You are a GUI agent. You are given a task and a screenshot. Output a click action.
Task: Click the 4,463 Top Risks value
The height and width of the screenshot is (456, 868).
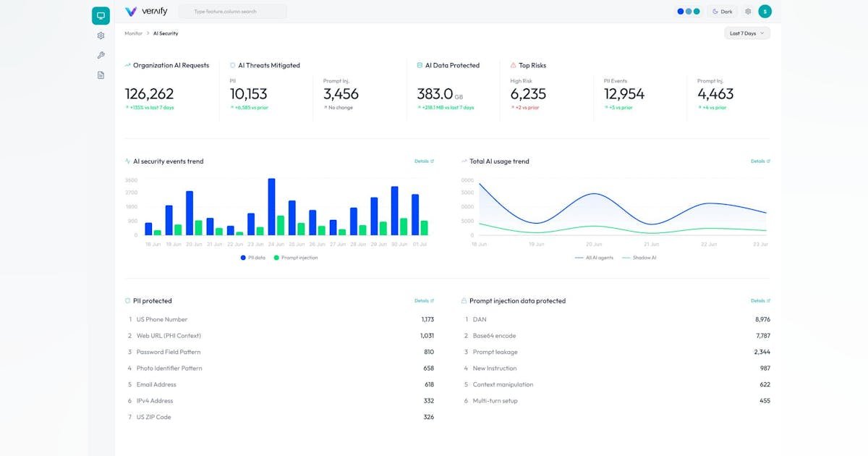coord(715,94)
